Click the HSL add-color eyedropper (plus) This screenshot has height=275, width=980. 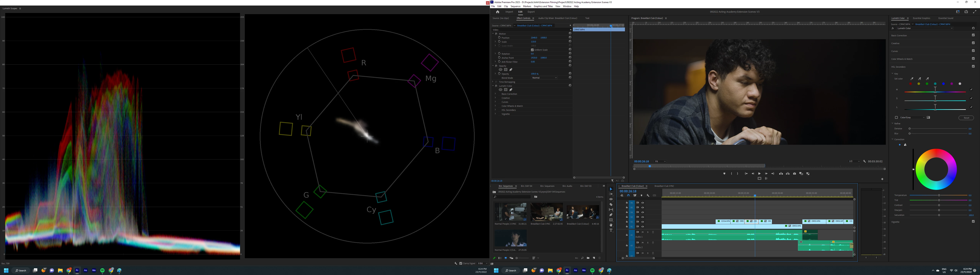[x=920, y=79]
